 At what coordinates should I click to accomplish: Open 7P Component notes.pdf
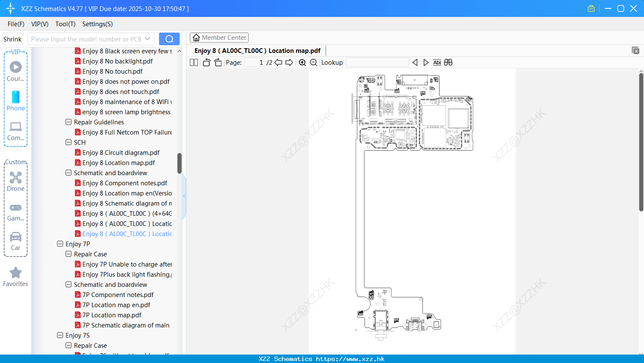pyautogui.click(x=118, y=294)
